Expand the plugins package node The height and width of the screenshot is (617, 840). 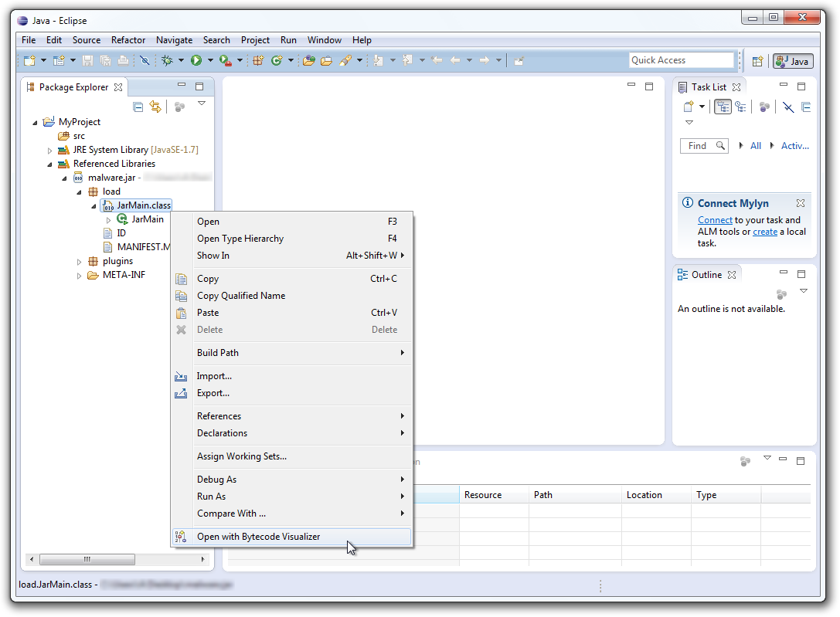[x=79, y=262]
